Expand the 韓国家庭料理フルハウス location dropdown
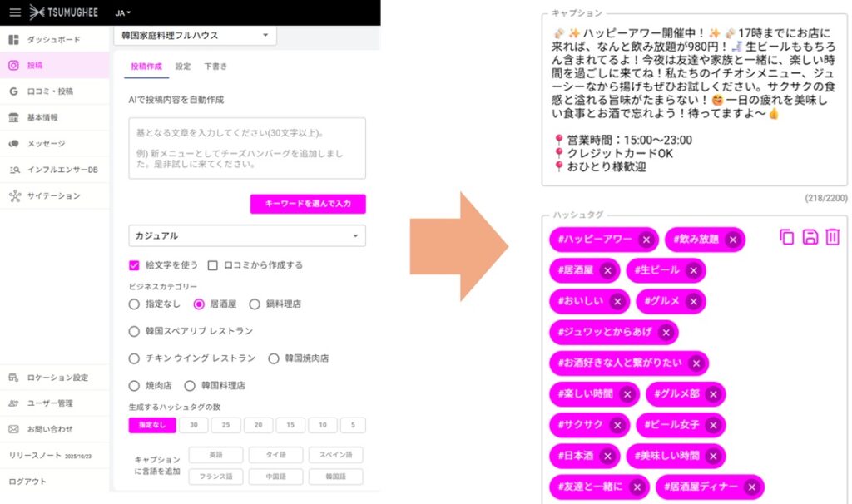 click(x=195, y=36)
